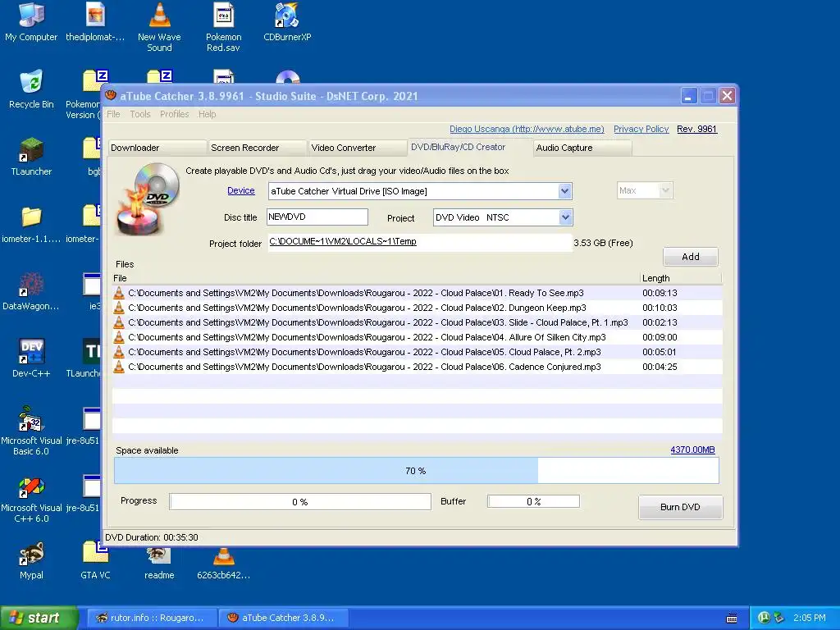Viewport: 840px width, 630px height.
Task: Open My Computer desktop icon
Action: tap(31, 21)
